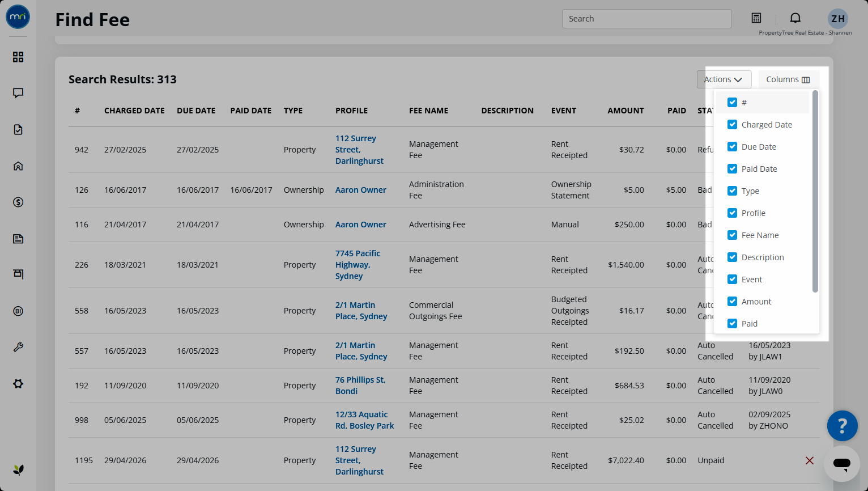Sort by DUE DATE column header
This screenshot has width=868, height=491.
[x=196, y=111]
